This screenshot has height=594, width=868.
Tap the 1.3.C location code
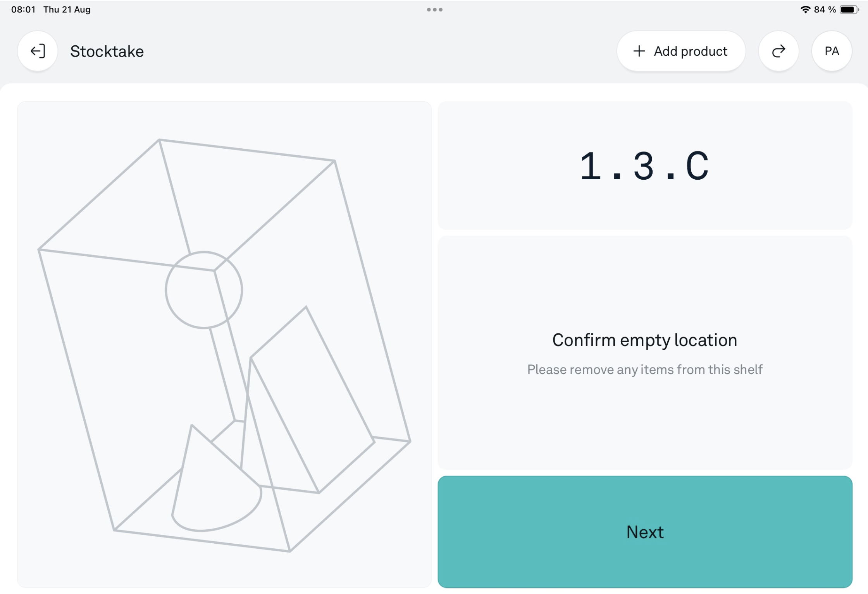644,166
